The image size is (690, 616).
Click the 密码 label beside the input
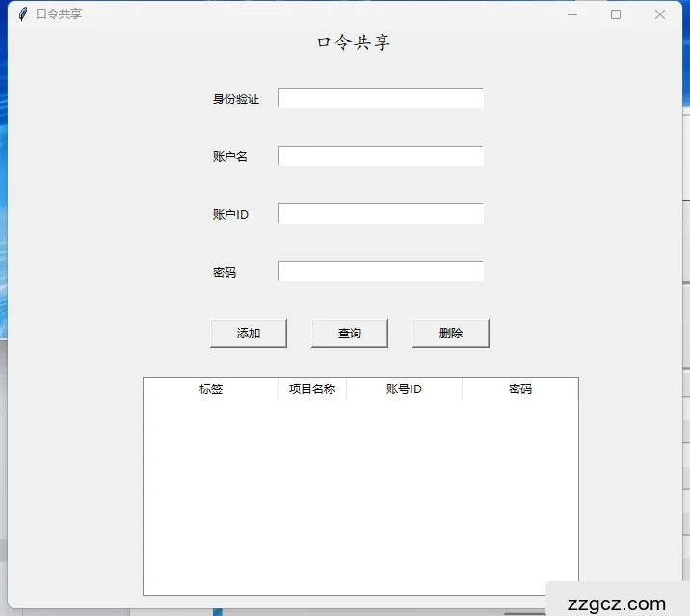tap(225, 273)
